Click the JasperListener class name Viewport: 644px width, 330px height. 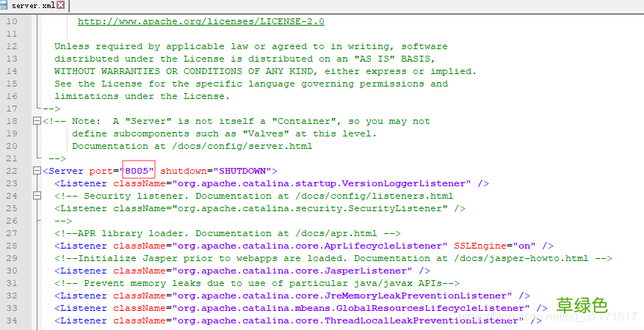[x=292, y=271]
